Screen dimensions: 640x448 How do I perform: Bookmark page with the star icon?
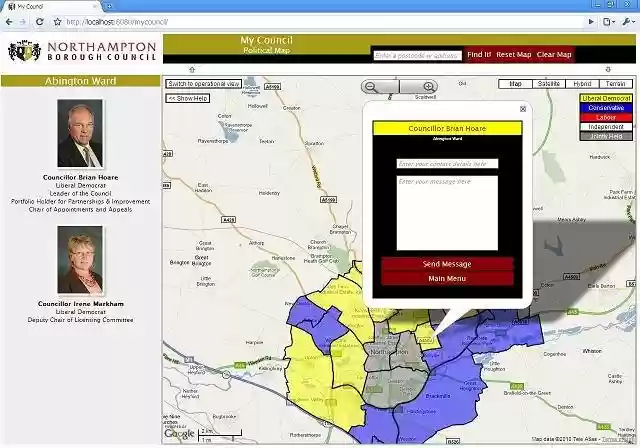click(x=57, y=22)
